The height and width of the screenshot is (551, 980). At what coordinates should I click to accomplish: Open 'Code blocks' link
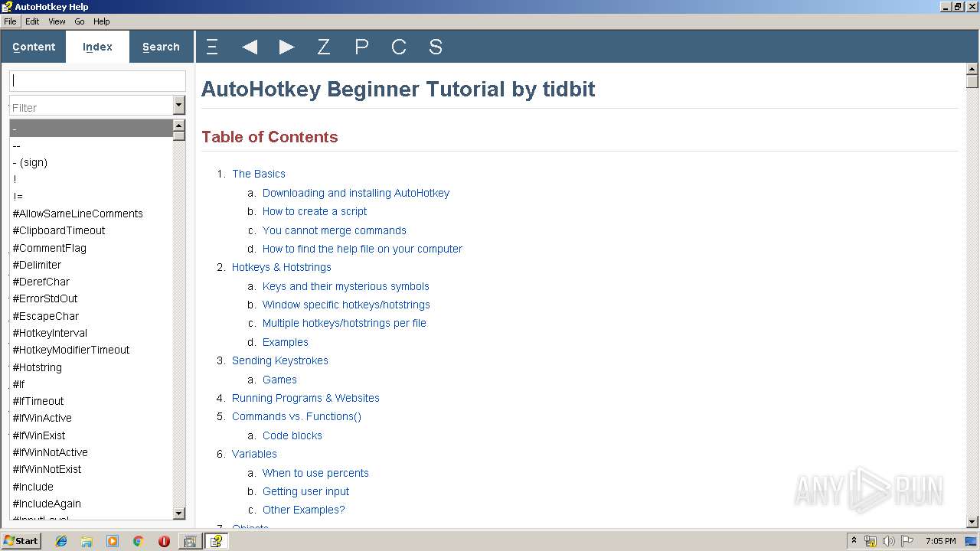click(x=292, y=435)
